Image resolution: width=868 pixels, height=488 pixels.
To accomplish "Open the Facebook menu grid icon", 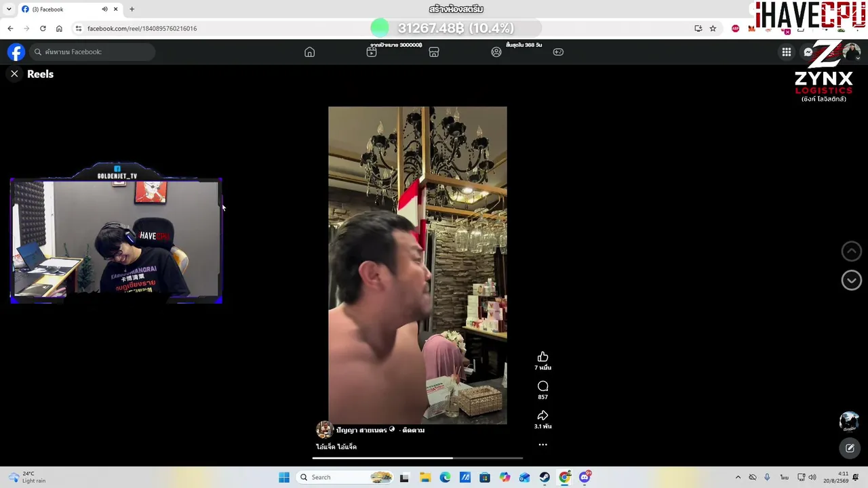I will (x=787, y=52).
